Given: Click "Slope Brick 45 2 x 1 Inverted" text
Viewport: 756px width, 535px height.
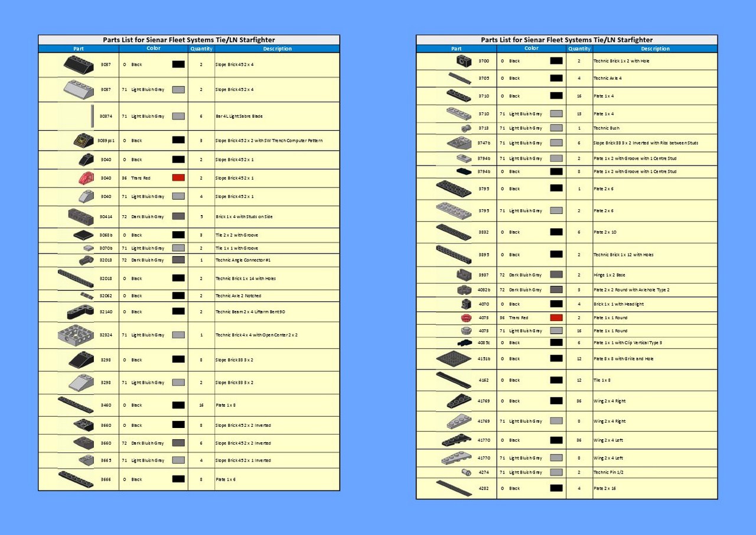Looking at the screenshot, I should 243,461.
